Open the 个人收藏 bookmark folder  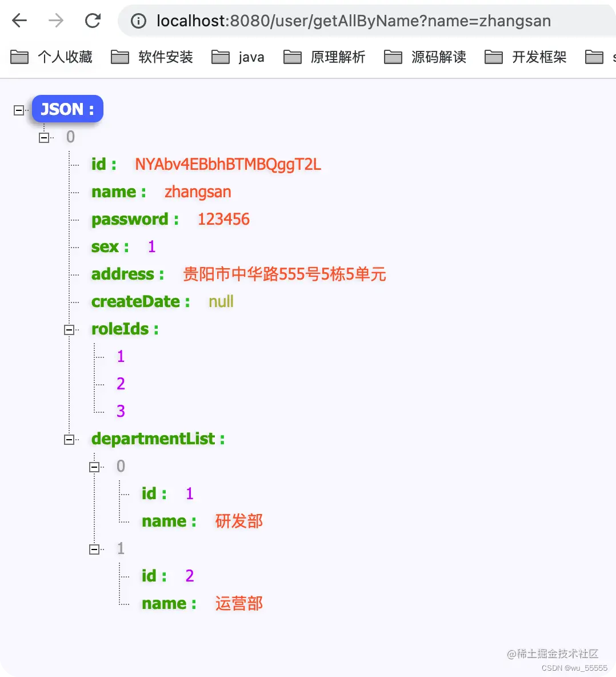tap(64, 57)
